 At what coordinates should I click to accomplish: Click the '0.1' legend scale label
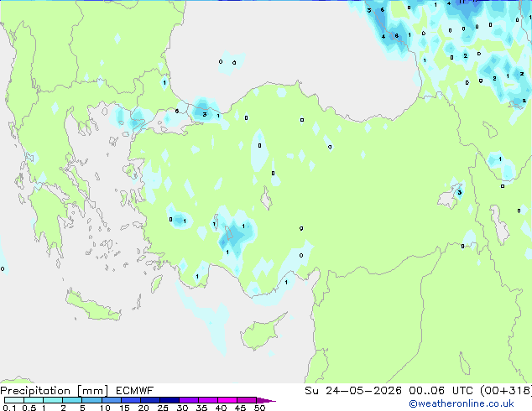9,408
